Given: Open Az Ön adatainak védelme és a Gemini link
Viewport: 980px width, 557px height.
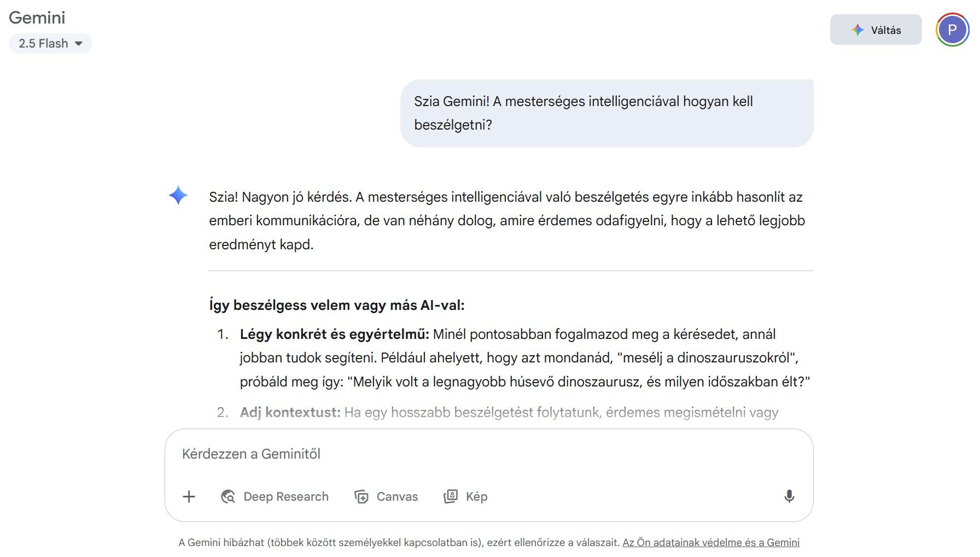Looking at the screenshot, I should click(711, 542).
